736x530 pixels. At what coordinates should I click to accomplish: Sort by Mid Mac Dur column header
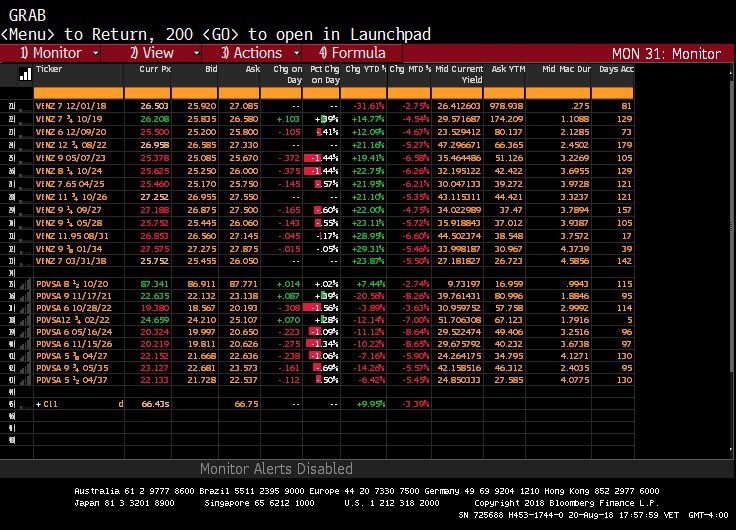[x=566, y=69]
